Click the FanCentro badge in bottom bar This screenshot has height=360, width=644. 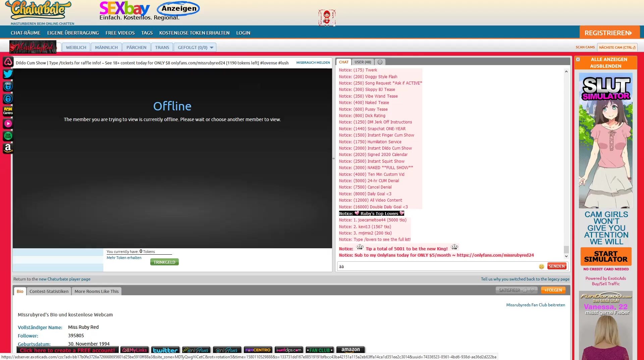pos(258,350)
